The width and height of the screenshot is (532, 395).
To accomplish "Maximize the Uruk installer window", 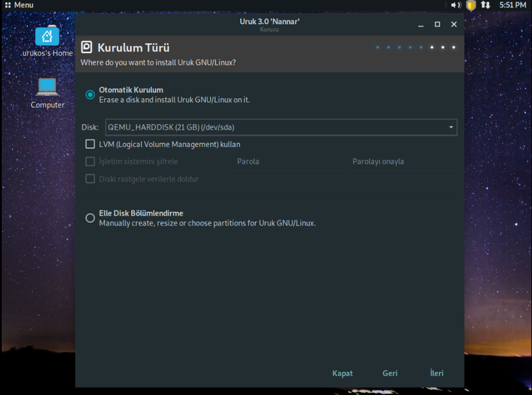I will tap(437, 24).
